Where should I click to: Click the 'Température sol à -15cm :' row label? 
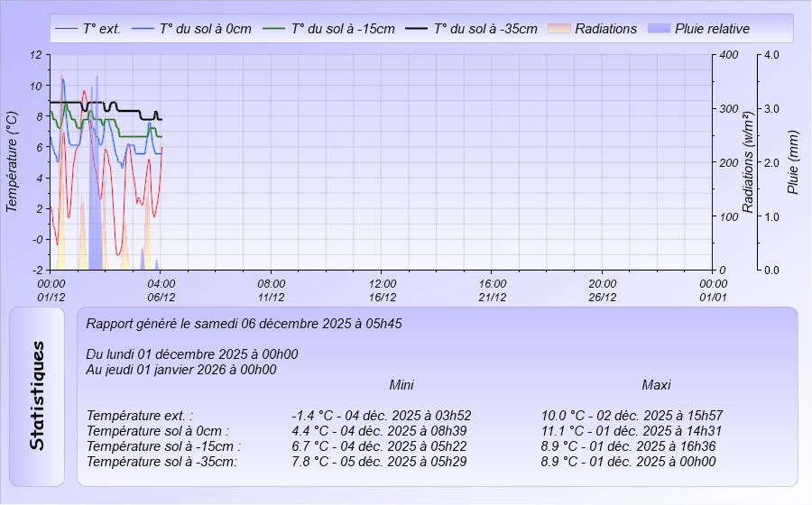point(163,446)
